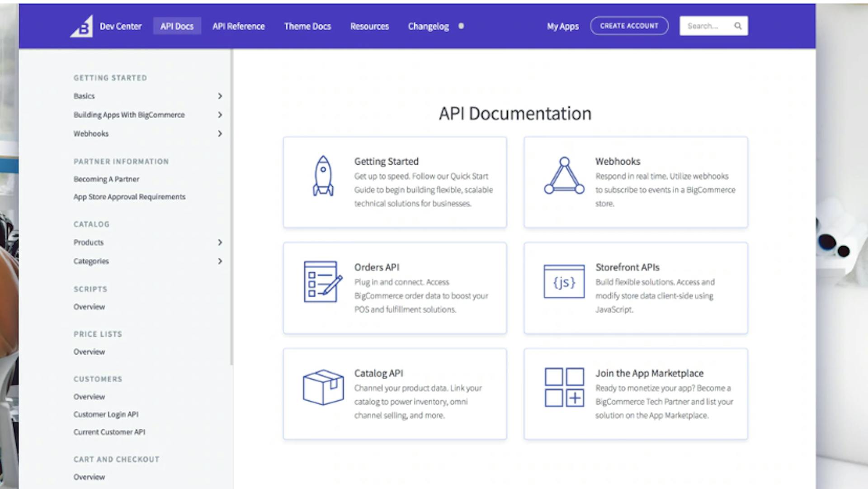Viewport: 868px width, 489px height.
Task: Click the Catalog API box icon
Action: pos(323,388)
